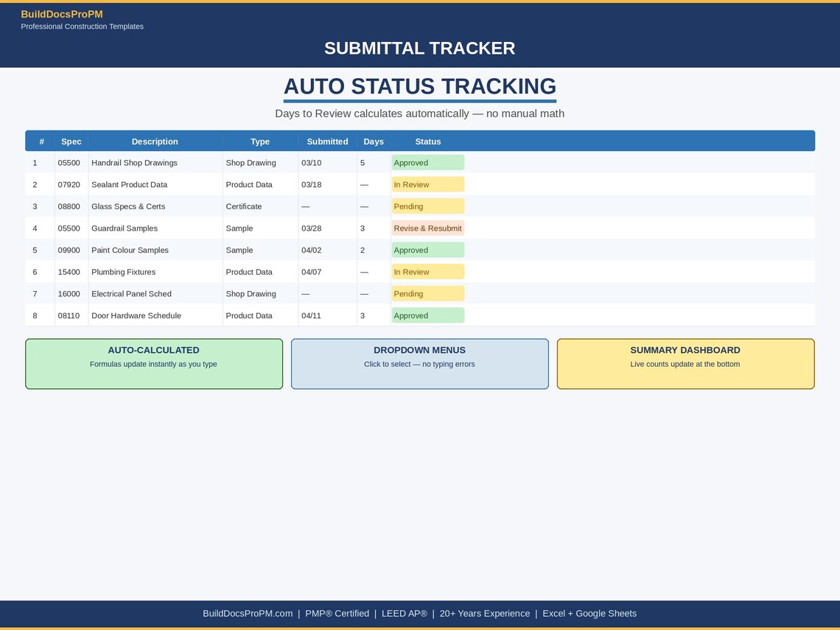Click the Status column header
Viewport: 840px width, 630px height.
click(428, 141)
